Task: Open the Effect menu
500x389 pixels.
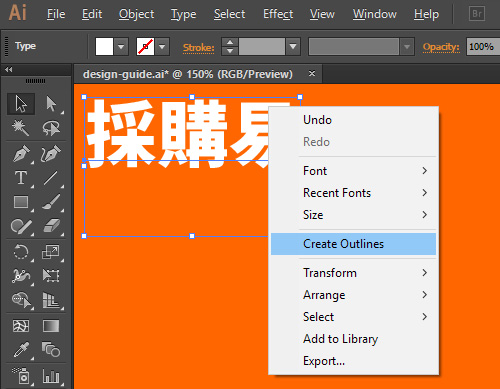Action: pyautogui.click(x=278, y=14)
